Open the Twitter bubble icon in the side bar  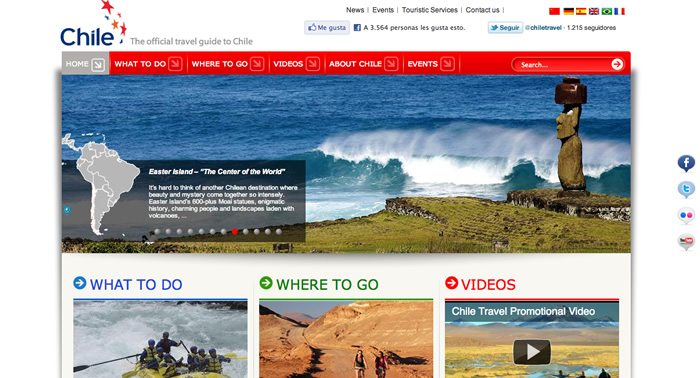pyautogui.click(x=686, y=189)
